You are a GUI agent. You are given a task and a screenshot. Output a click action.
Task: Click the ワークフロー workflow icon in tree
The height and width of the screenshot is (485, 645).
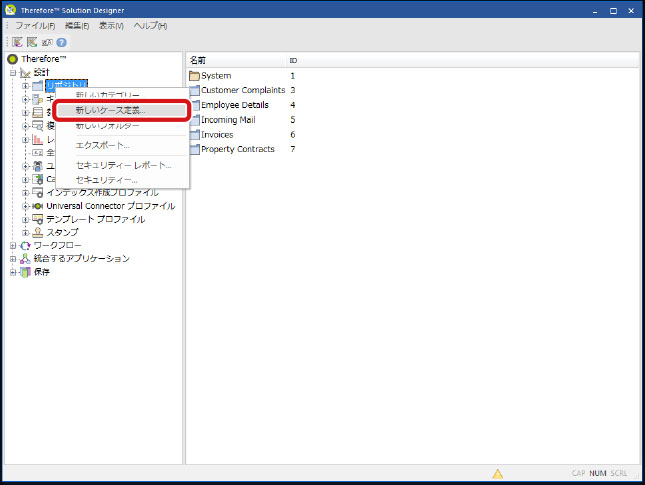pos(26,245)
